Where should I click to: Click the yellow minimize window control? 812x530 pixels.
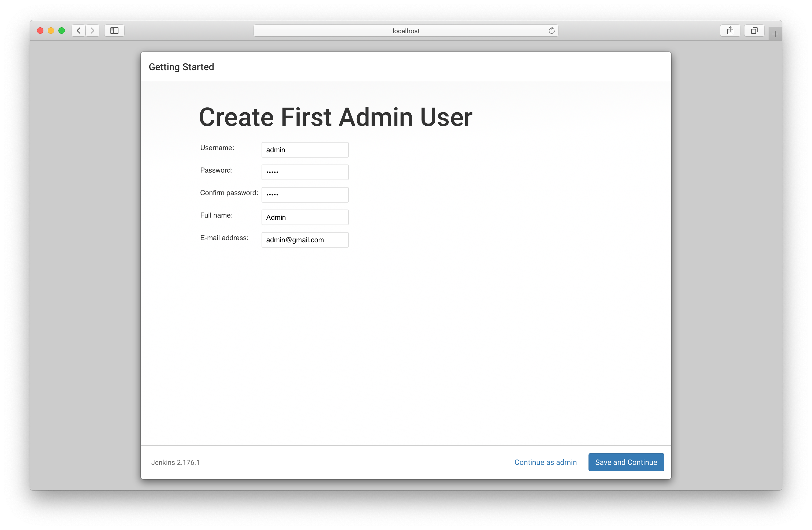coord(51,30)
